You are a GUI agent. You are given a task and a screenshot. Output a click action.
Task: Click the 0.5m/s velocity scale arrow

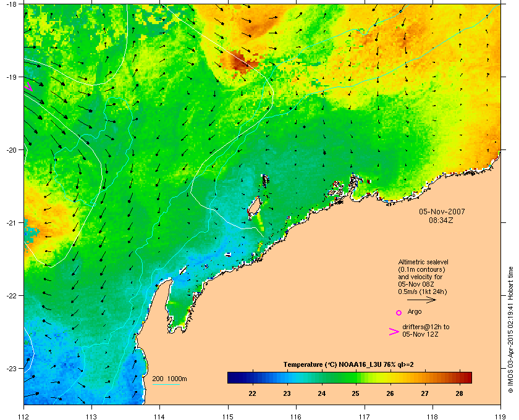coord(421,300)
